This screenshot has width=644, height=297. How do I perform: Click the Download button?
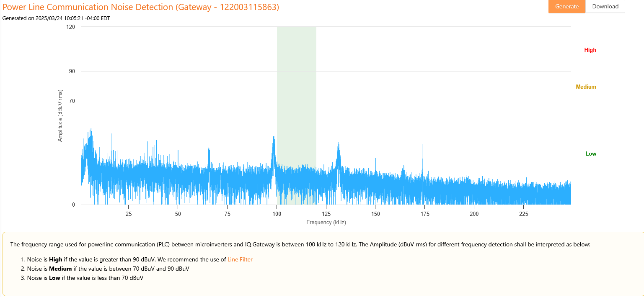pos(605,6)
